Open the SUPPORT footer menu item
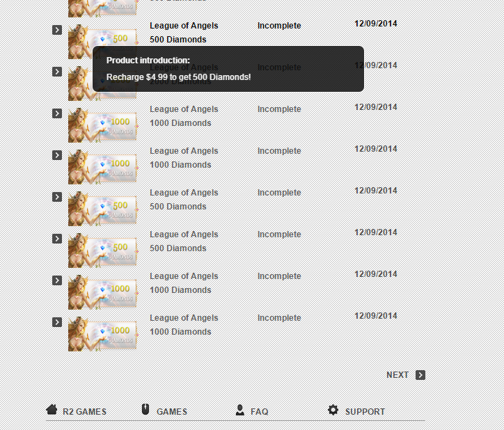 pos(365,412)
